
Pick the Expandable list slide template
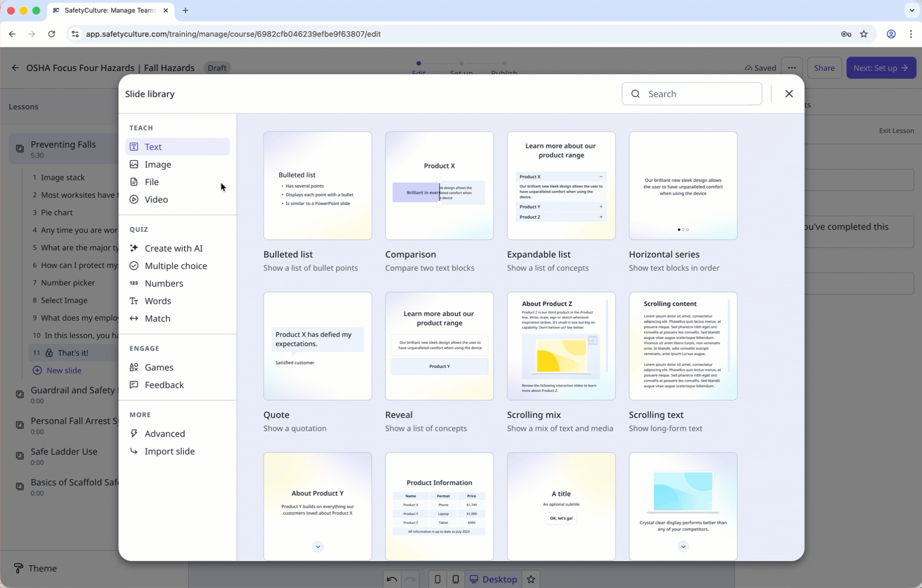click(x=561, y=185)
